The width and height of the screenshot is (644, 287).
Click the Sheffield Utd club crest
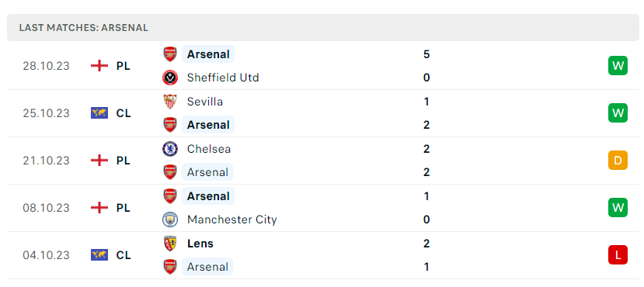tap(170, 78)
